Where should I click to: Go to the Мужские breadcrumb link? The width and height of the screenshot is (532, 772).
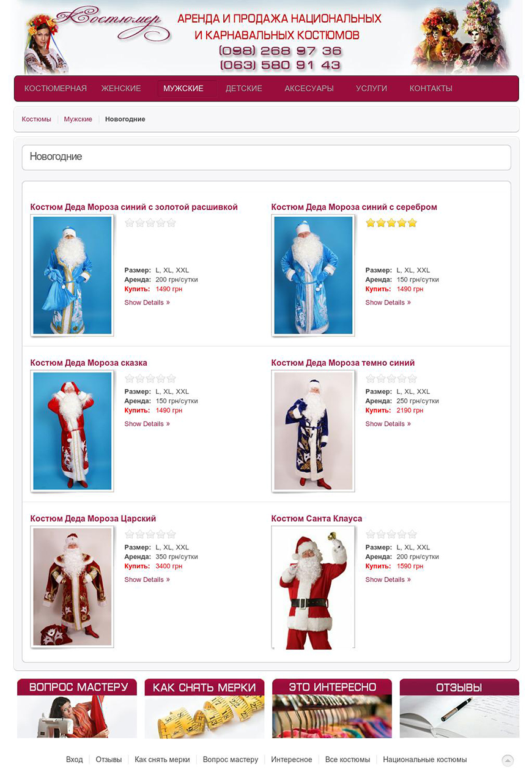(x=78, y=119)
